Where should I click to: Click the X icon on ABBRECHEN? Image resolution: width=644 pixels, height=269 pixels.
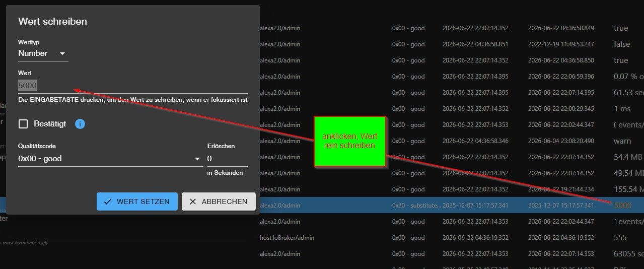193,201
